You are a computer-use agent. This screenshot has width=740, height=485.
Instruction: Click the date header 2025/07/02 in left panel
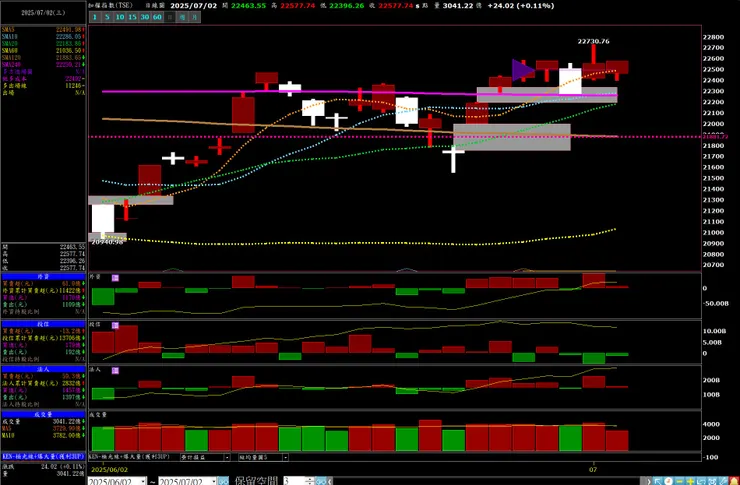(43, 13)
